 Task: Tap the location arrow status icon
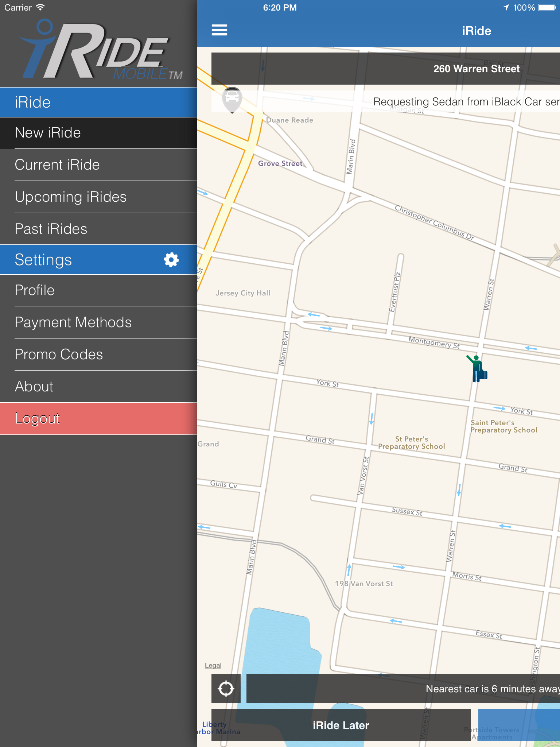[x=506, y=8]
